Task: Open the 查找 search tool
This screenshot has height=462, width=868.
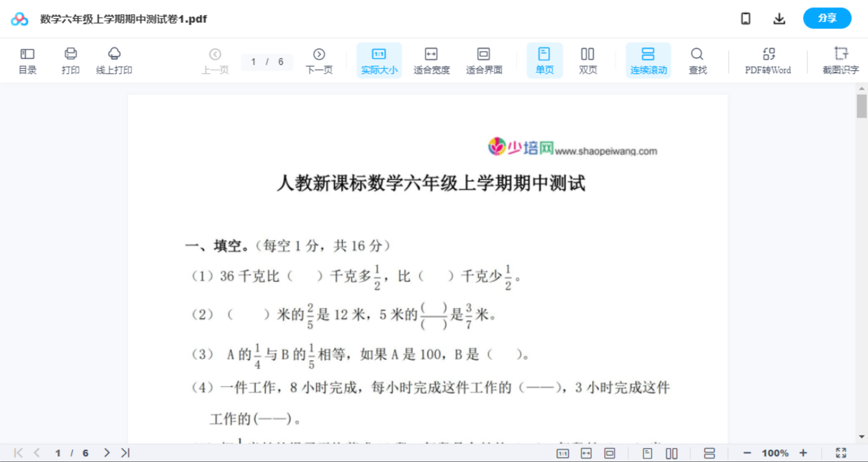Action: 697,60
